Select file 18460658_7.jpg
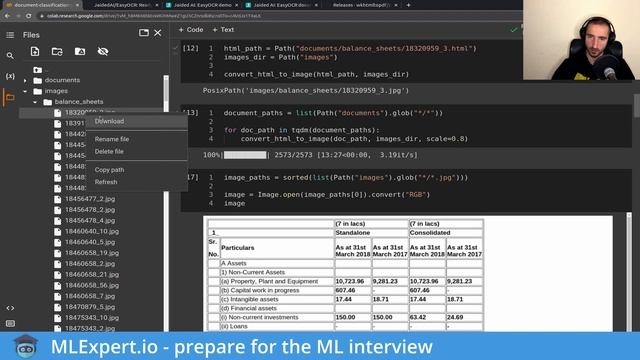The height and width of the screenshot is (360, 640). [90, 296]
